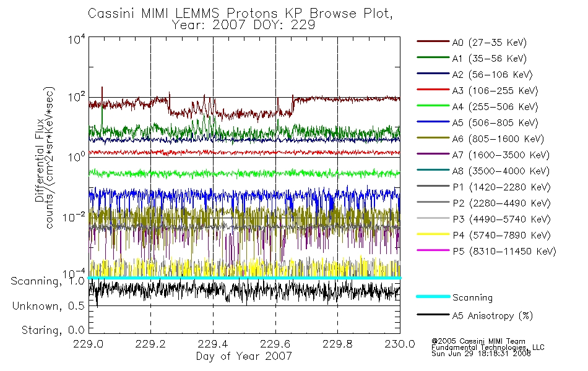Click the x-axis tick label 229.2

[150, 344]
